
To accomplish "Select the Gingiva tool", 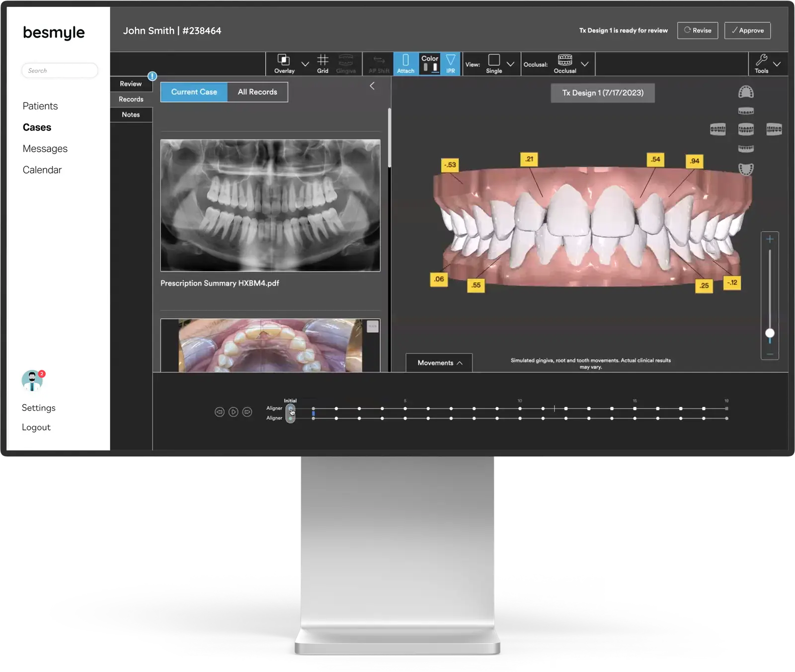I will pos(346,64).
